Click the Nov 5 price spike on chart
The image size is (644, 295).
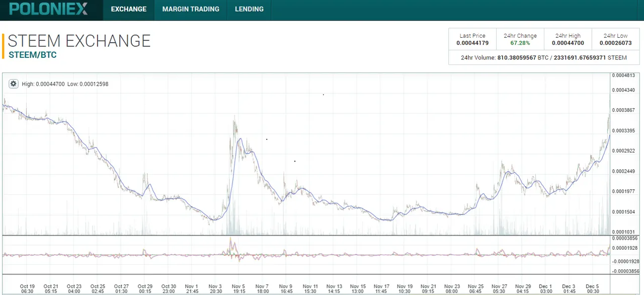click(234, 121)
